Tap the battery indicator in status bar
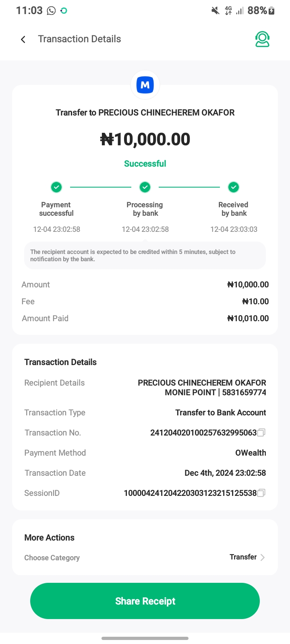Viewport: 290px width, 644px height. [271, 10]
